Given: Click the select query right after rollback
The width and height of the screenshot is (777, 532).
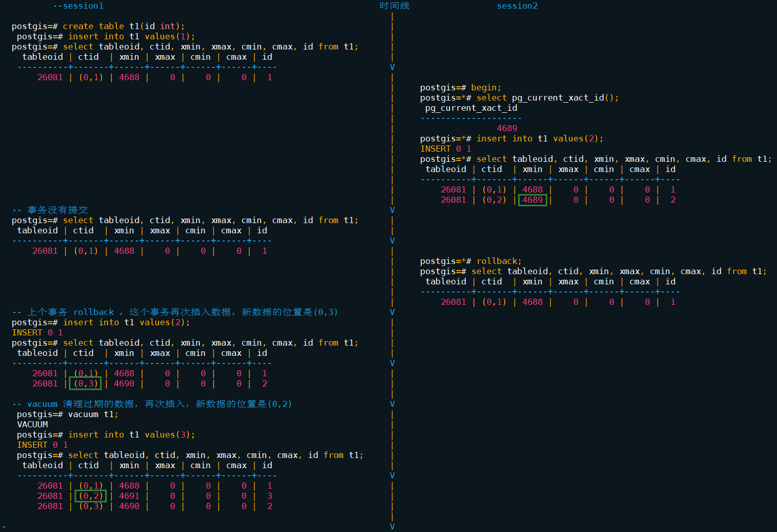Looking at the screenshot, I should click(x=619, y=272).
